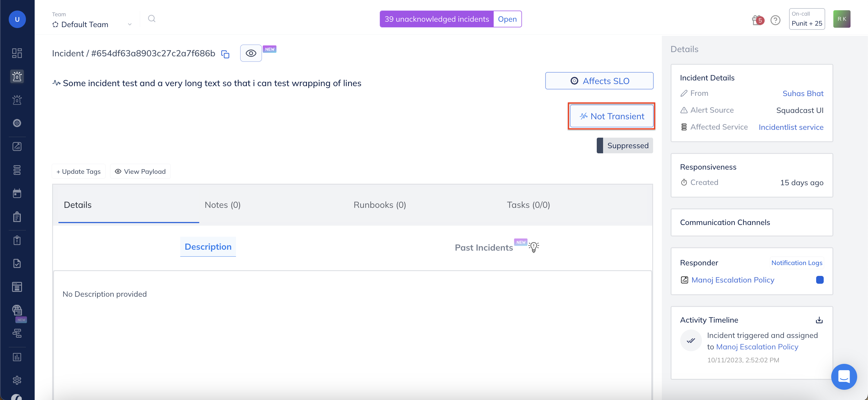
Task: Open the calendar icon in the sidebar
Action: [x=17, y=193]
